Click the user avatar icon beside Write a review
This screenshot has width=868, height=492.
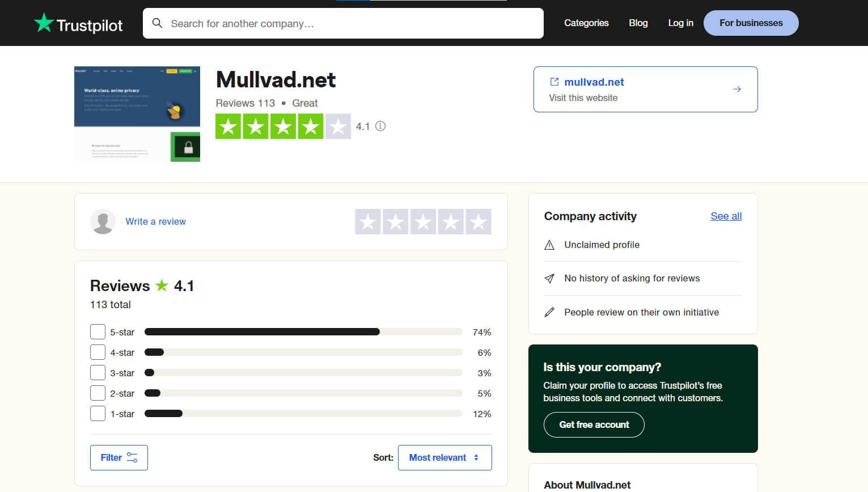click(x=103, y=221)
